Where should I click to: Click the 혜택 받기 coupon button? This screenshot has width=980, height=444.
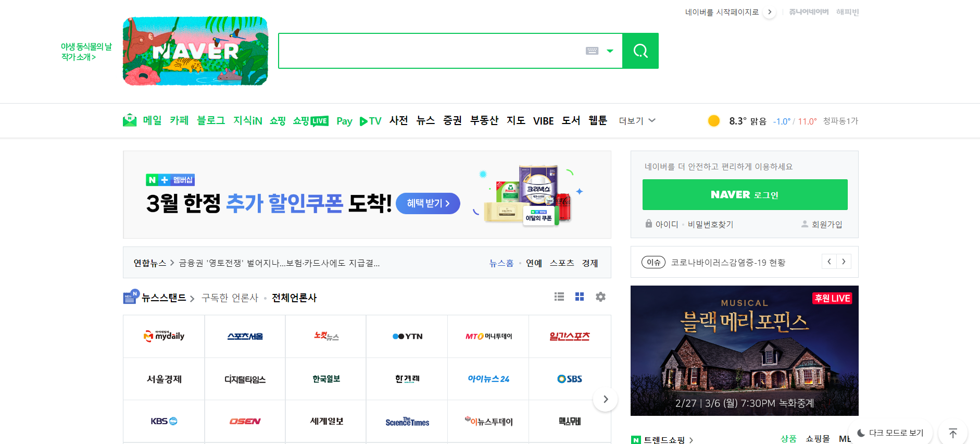click(428, 203)
